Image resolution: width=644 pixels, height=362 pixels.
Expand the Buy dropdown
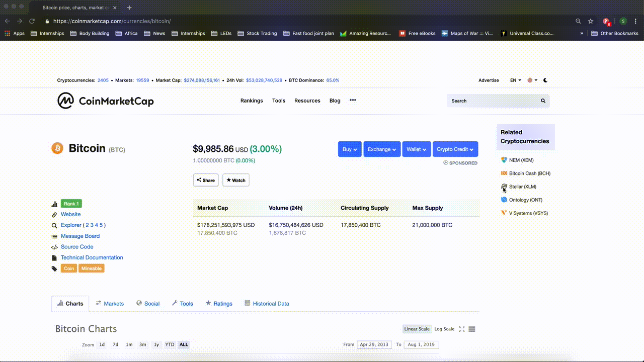[350, 149]
